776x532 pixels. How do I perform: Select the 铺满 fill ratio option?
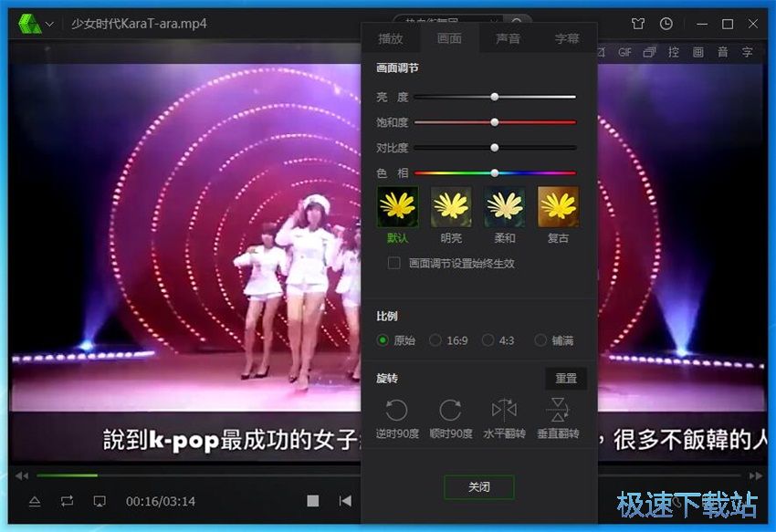pyautogui.click(x=541, y=340)
